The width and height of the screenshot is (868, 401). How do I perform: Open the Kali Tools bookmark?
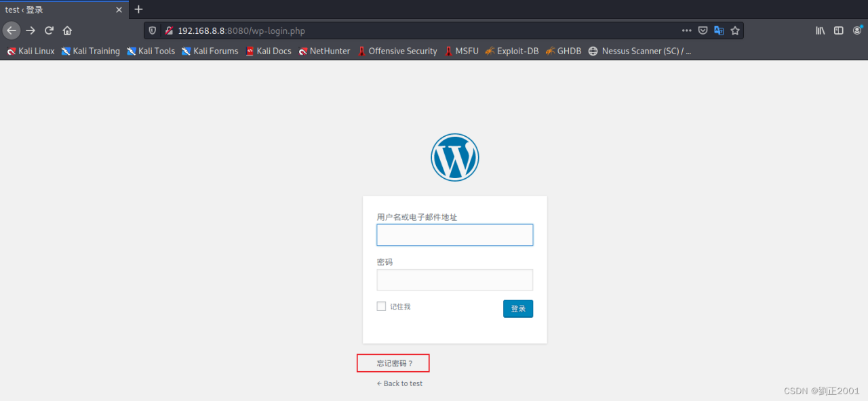pyautogui.click(x=151, y=51)
